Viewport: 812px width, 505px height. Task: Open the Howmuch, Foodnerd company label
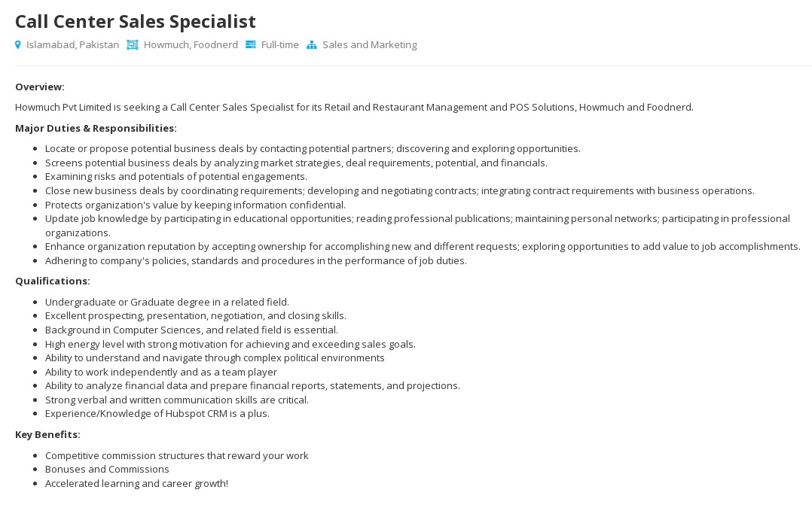191,45
